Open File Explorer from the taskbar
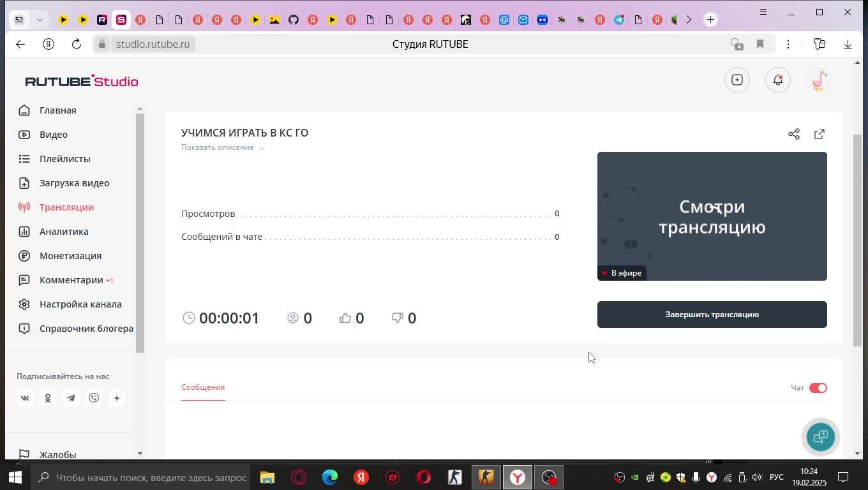This screenshot has height=490, width=868. tap(267, 477)
